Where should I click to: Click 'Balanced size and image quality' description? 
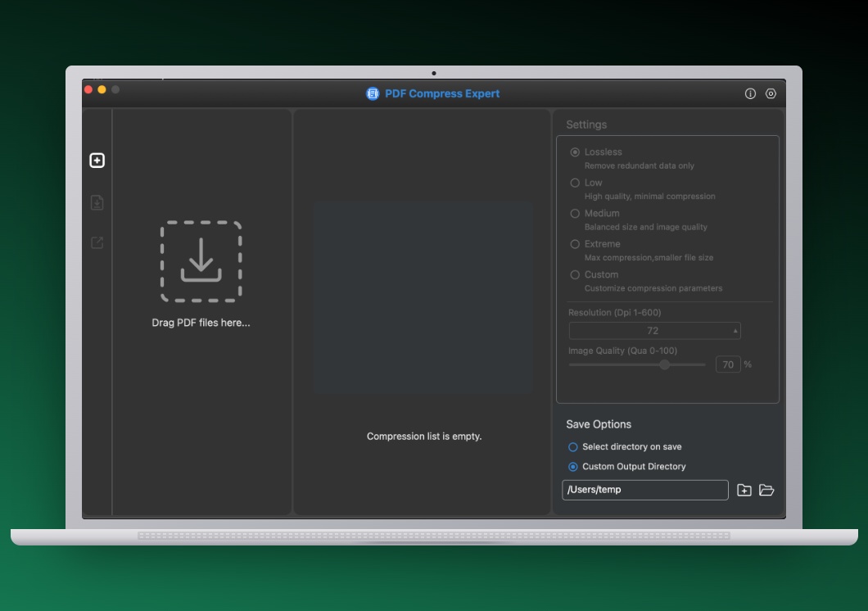click(646, 227)
